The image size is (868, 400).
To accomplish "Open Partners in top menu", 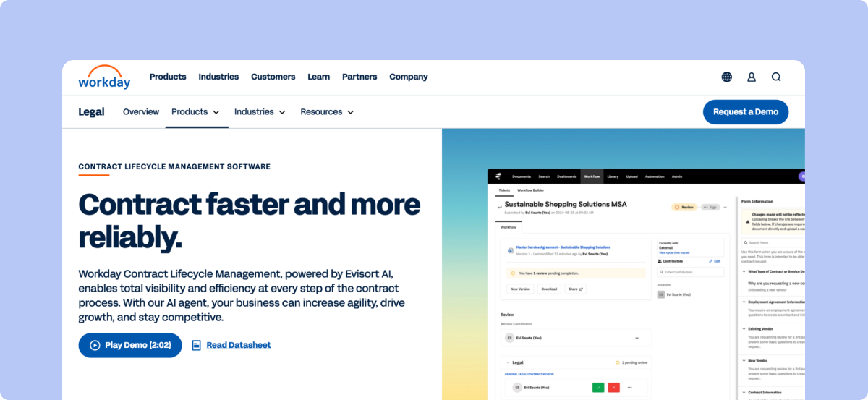I will tap(359, 77).
